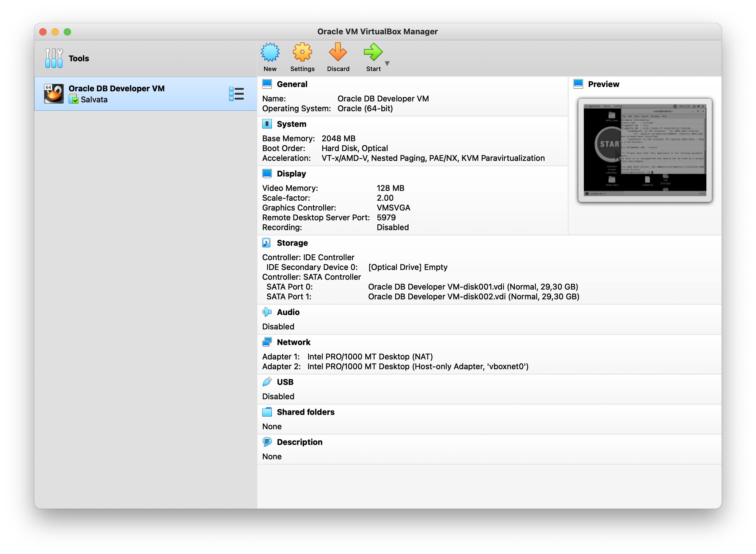Click the '2048 MB' base memory value
756x554 pixels.
pyautogui.click(x=338, y=138)
